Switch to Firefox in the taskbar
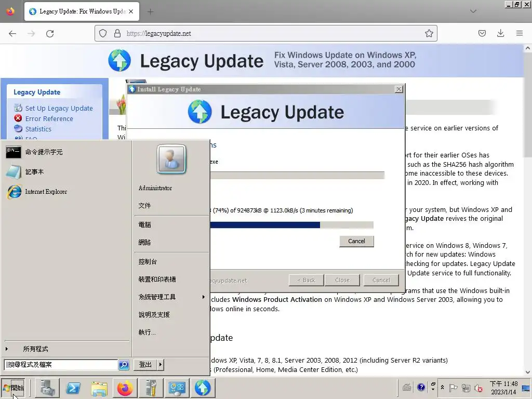Screen dimensions: 532x399 click(125, 388)
